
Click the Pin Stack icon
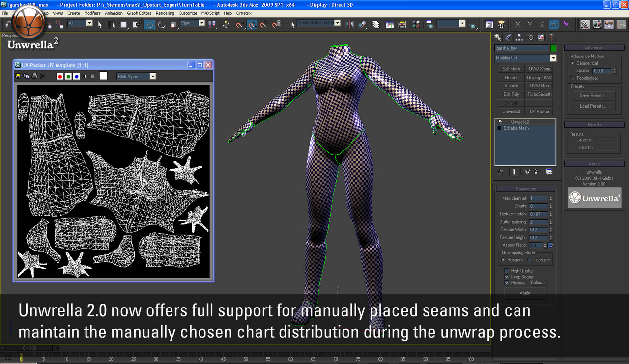(x=501, y=172)
